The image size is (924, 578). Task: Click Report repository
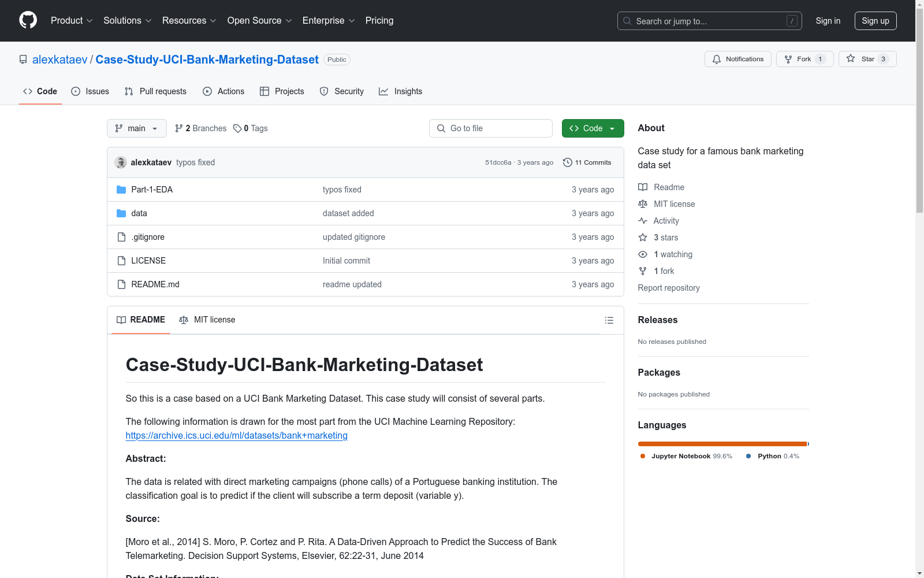tap(669, 288)
